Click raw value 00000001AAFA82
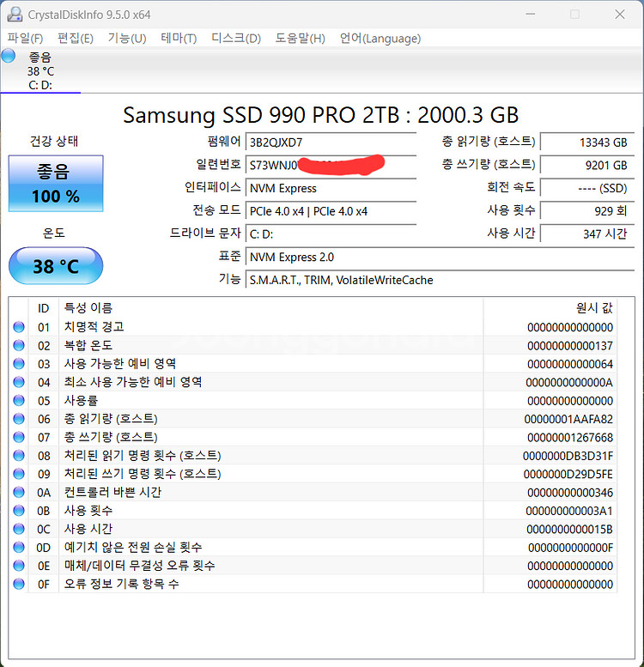Screen dimensions: 644x667 [x=568, y=419]
